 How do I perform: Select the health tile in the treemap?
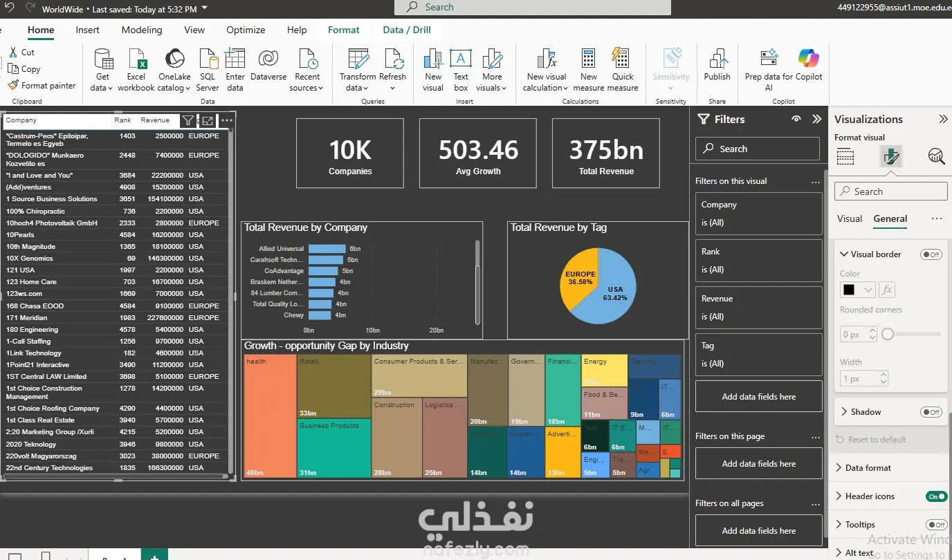pos(271,416)
